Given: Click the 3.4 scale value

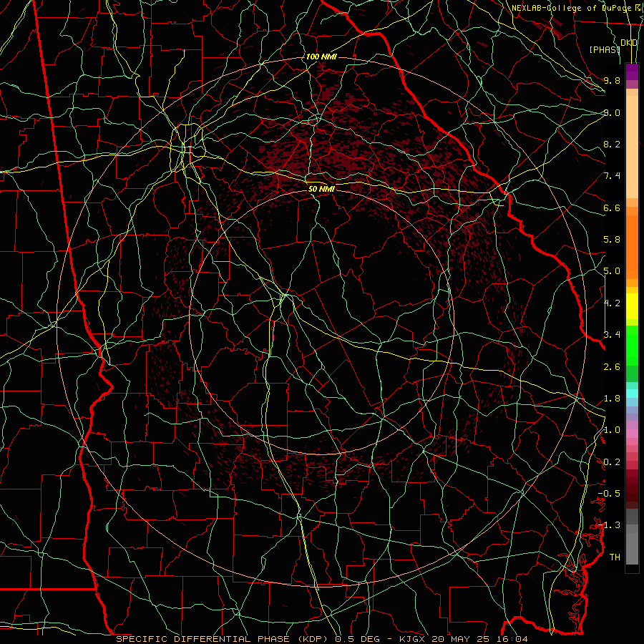Looking at the screenshot, I should [612, 335].
